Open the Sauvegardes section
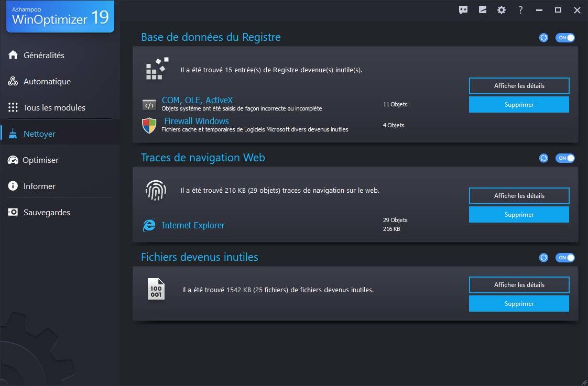The height and width of the screenshot is (386, 588). click(47, 213)
